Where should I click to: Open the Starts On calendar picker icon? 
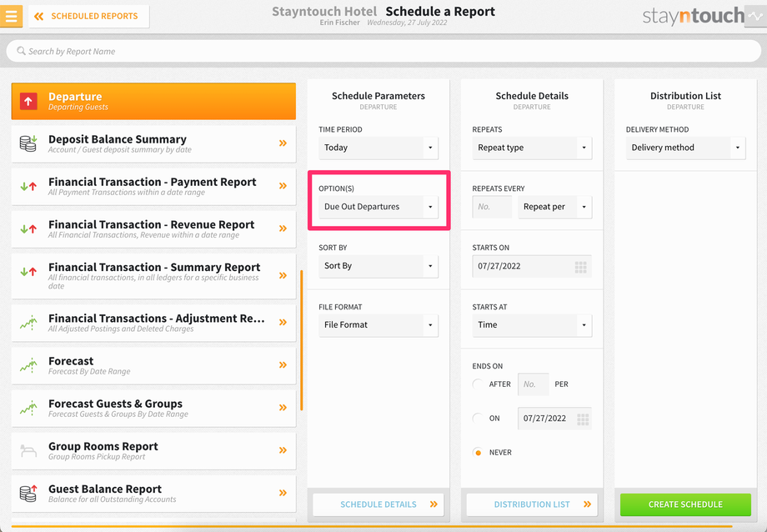point(580,267)
